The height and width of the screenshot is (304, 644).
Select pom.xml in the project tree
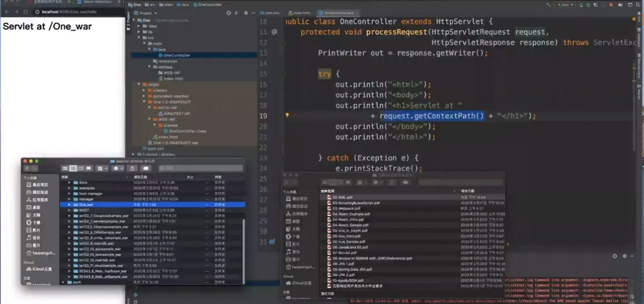coord(152,148)
